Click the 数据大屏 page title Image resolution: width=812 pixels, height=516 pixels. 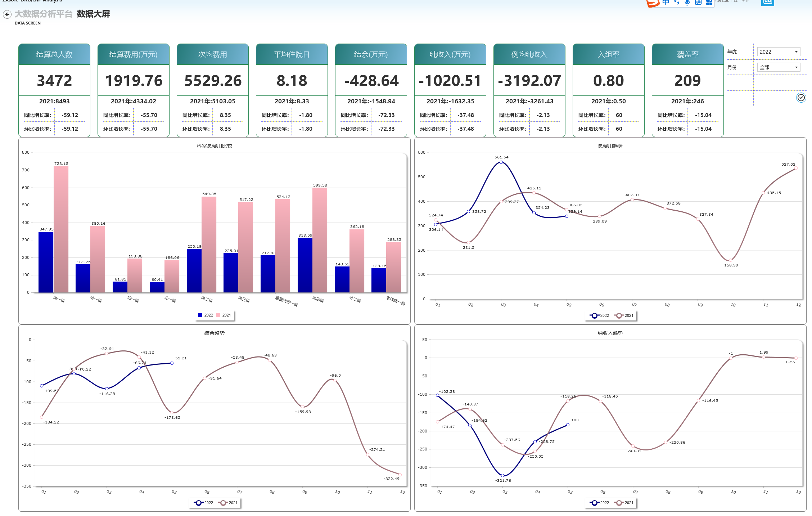pos(94,14)
